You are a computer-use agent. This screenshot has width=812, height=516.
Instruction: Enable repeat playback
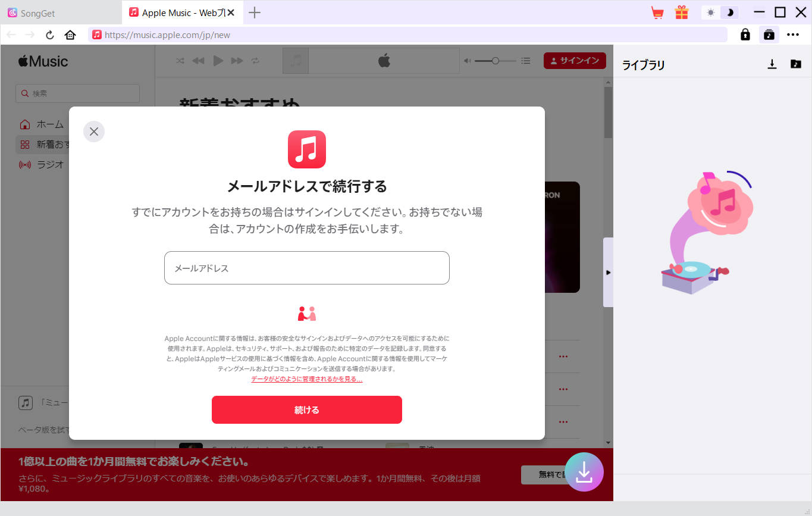(x=256, y=60)
